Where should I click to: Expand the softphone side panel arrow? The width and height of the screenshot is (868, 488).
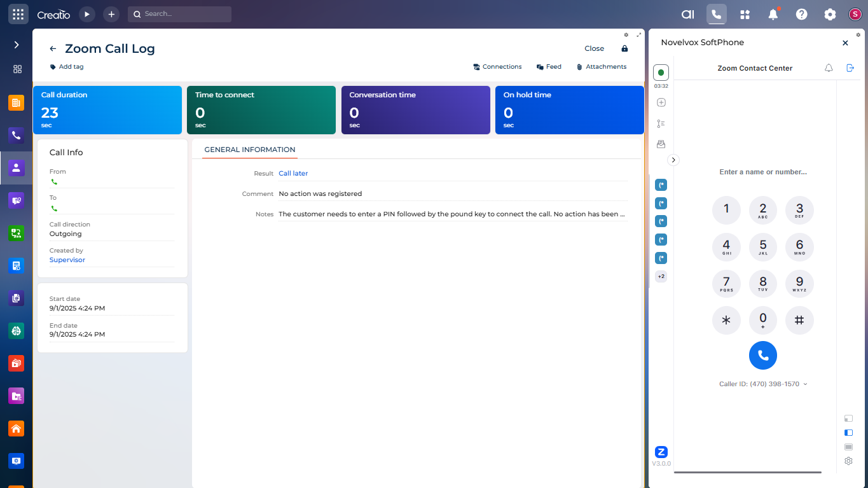click(673, 160)
